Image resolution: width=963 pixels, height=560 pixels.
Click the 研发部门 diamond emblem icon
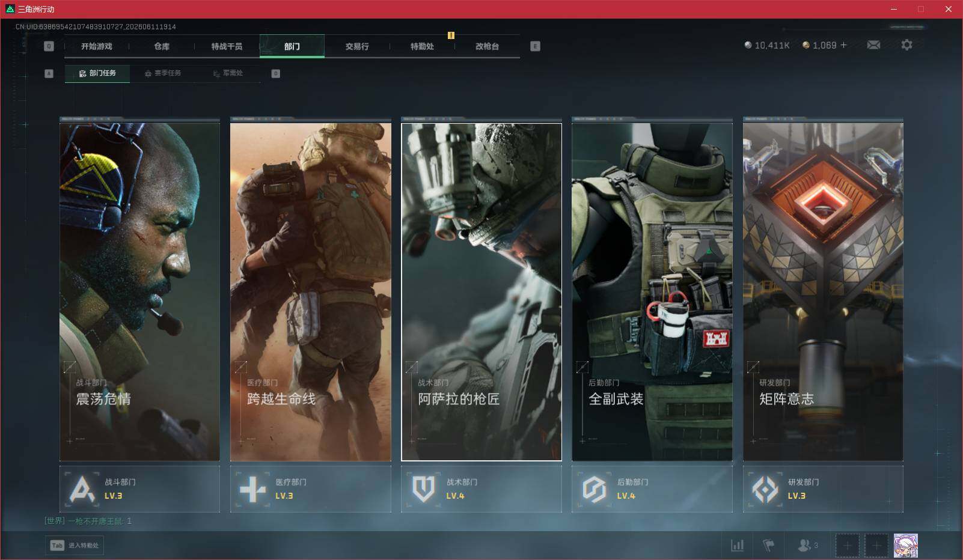pos(765,489)
